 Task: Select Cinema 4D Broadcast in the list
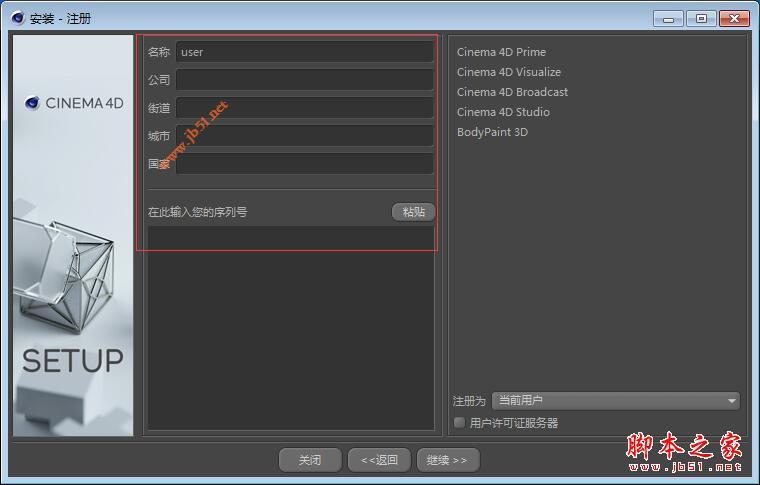pyautogui.click(x=512, y=92)
